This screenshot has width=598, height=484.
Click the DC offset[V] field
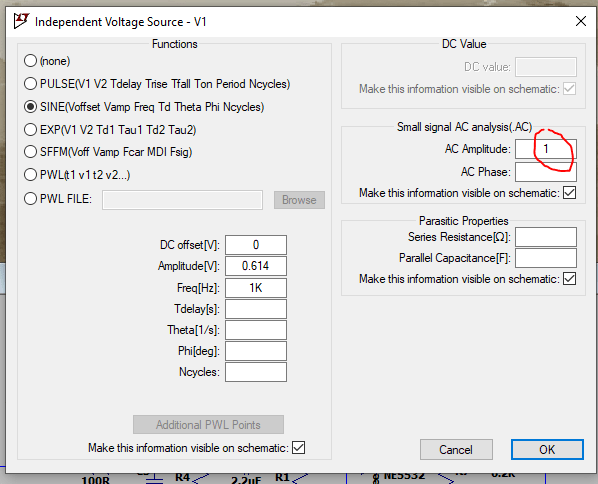coord(256,245)
